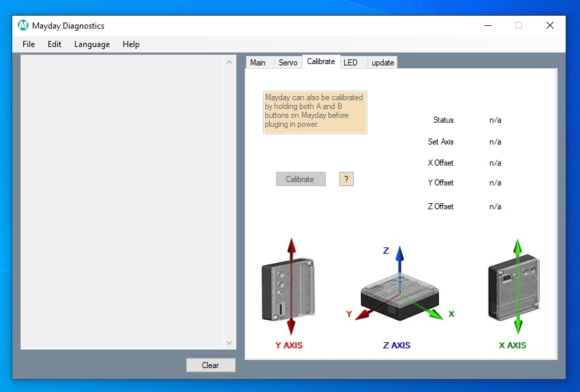Minimize the Mayday Diagnostics window

[488, 25]
